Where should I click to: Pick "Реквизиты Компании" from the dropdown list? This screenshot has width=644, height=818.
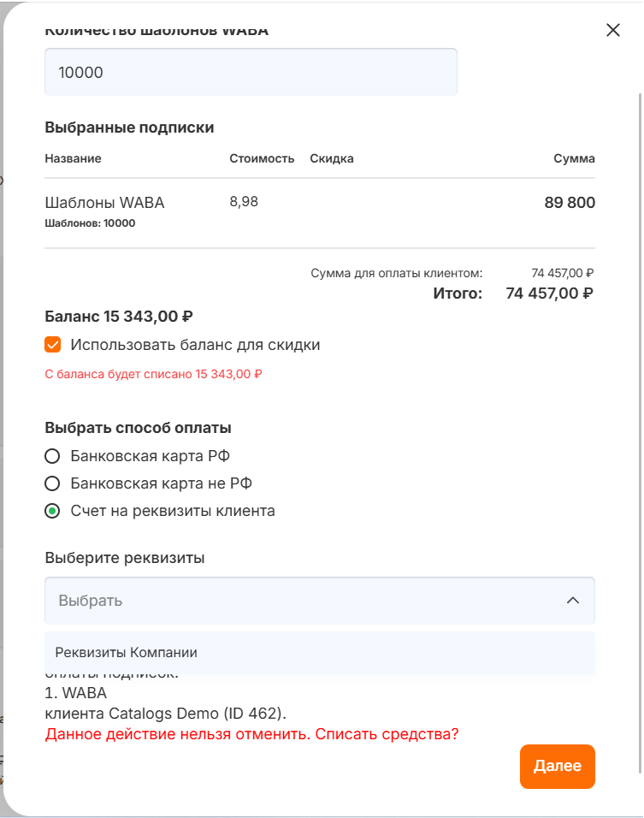[x=127, y=652]
